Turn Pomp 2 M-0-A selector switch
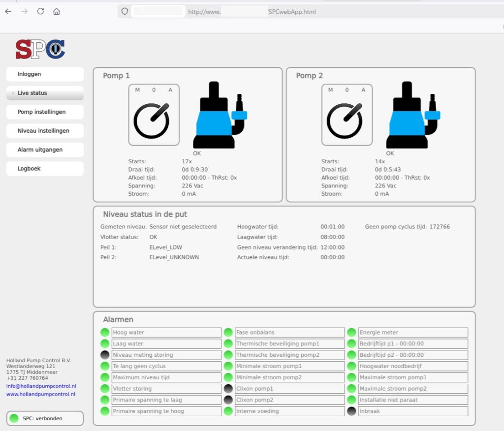Screen dimensions: 504x431 (x=346, y=120)
